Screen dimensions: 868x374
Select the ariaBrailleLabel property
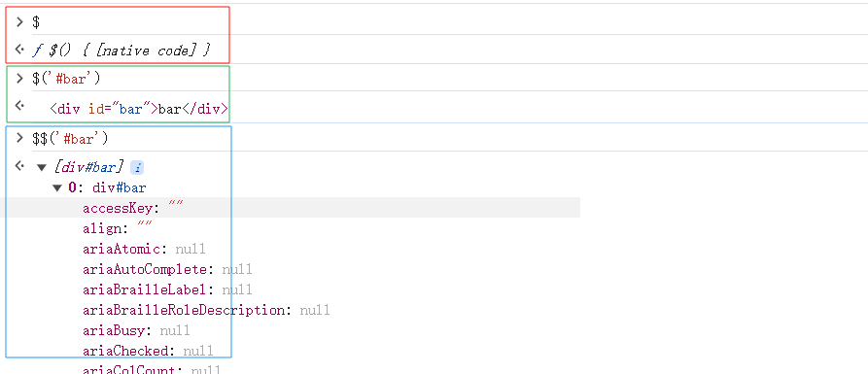point(167,289)
